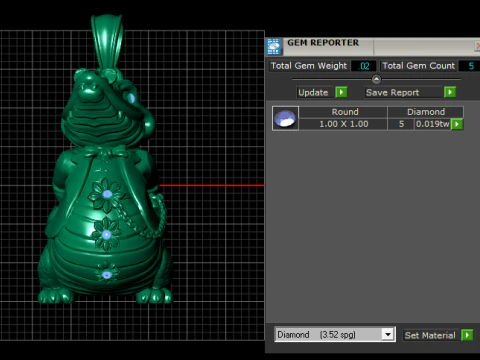
Task: Select the round gem thumbnail
Action: (x=285, y=118)
